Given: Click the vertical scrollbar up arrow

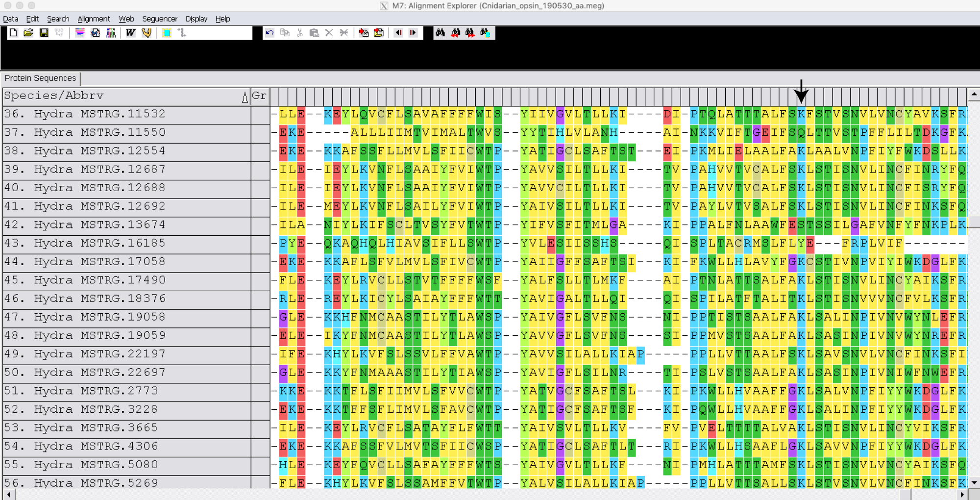Looking at the screenshot, I should [x=974, y=94].
